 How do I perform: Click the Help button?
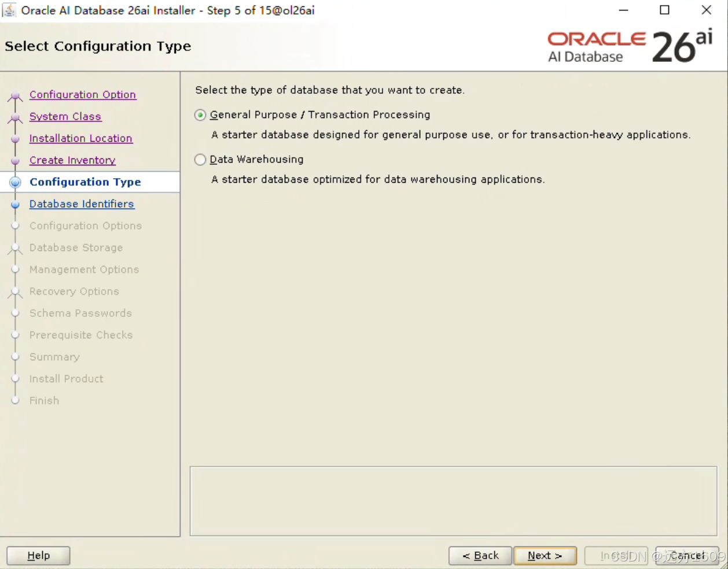point(38,556)
